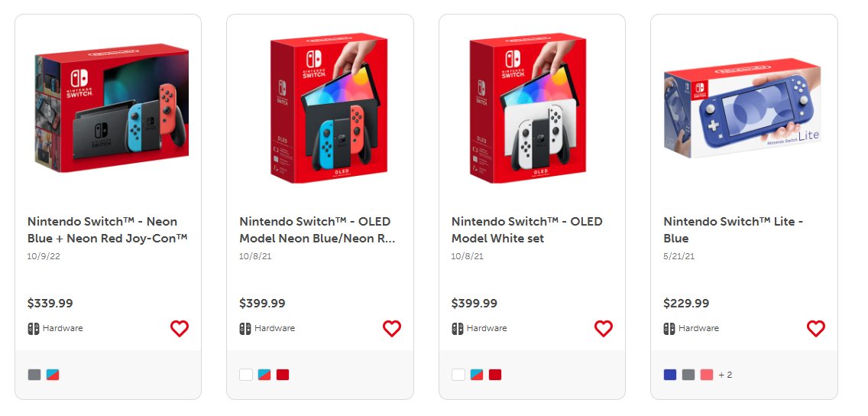This screenshot has height=416, width=868.
Task: Click Hardware icon under the $339.99 price
Action: [x=34, y=329]
